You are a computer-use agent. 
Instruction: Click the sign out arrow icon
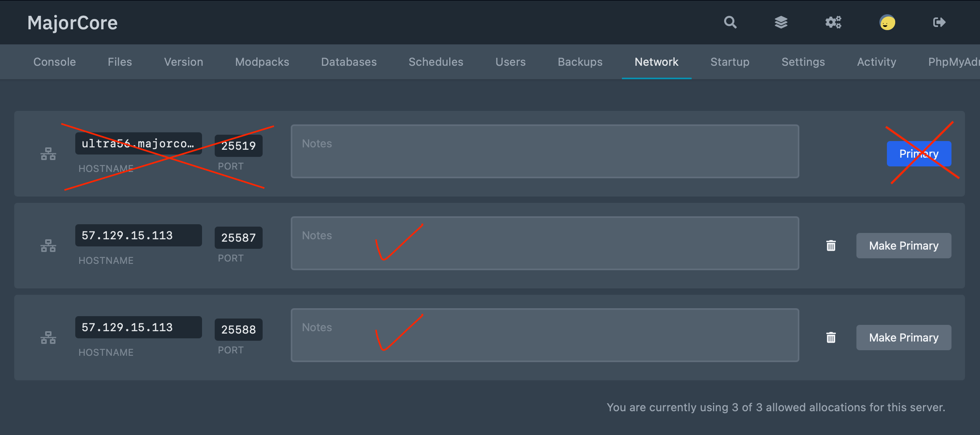pyautogui.click(x=939, y=22)
